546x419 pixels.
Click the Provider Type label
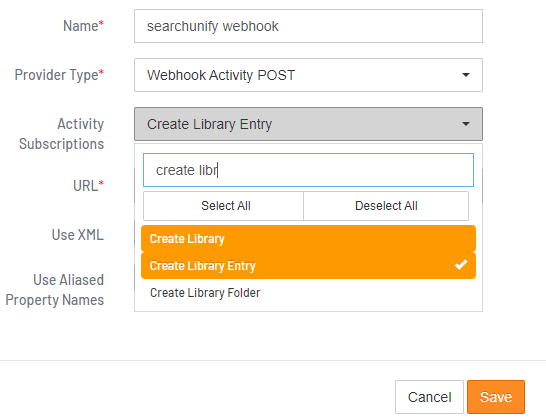(x=59, y=75)
